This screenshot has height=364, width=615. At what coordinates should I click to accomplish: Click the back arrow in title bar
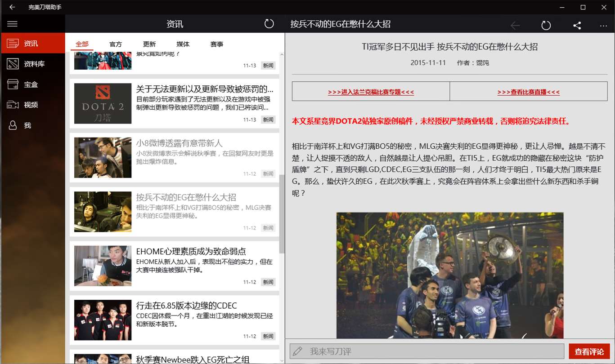[x=12, y=7]
